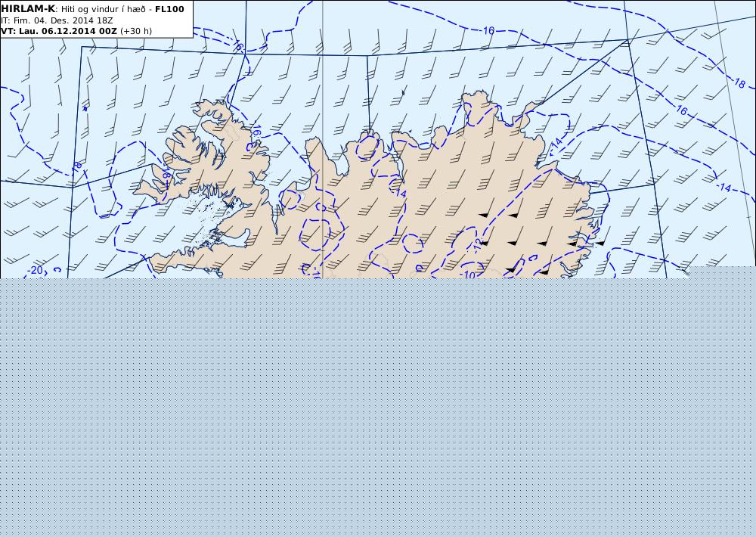The height and width of the screenshot is (537, 756).
Task: Select the 'IT: Fim. 04. Des. 2014 18Z' line
Action: pyautogui.click(x=57, y=20)
